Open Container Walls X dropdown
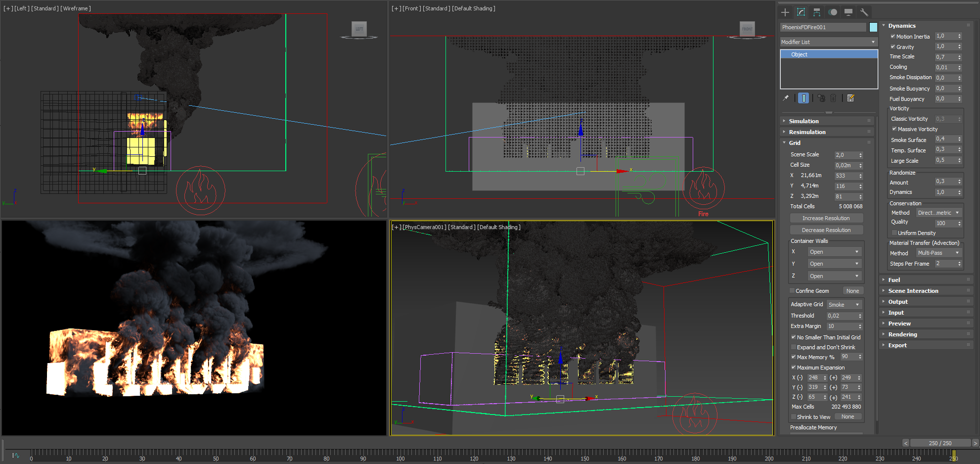Image resolution: width=980 pixels, height=464 pixels. [835, 252]
